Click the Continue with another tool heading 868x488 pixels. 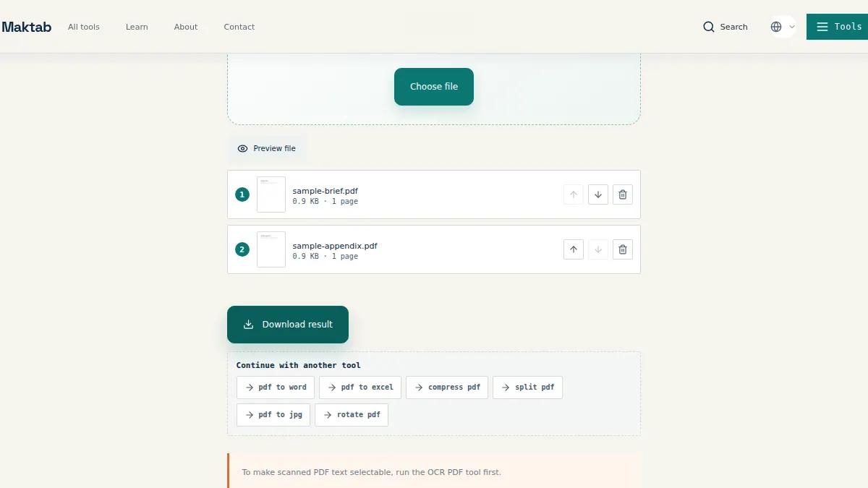click(299, 365)
